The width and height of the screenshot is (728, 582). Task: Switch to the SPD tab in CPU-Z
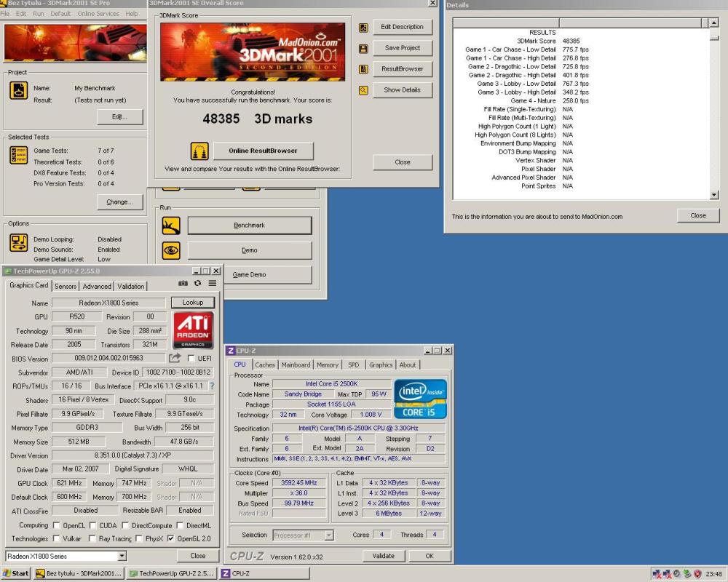(x=353, y=364)
